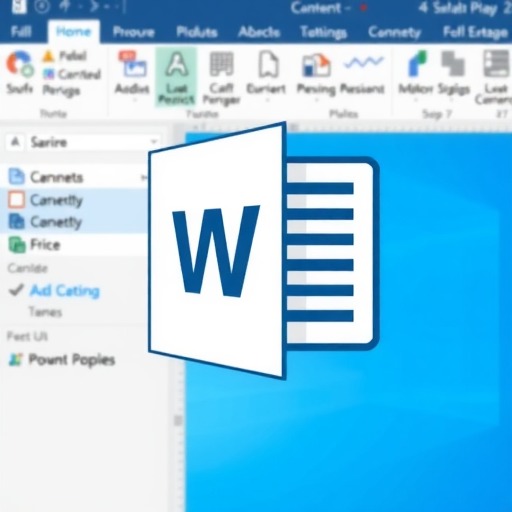This screenshot has width=512, height=512.
Task: Click the large Word logo icon
Action: click(263, 251)
